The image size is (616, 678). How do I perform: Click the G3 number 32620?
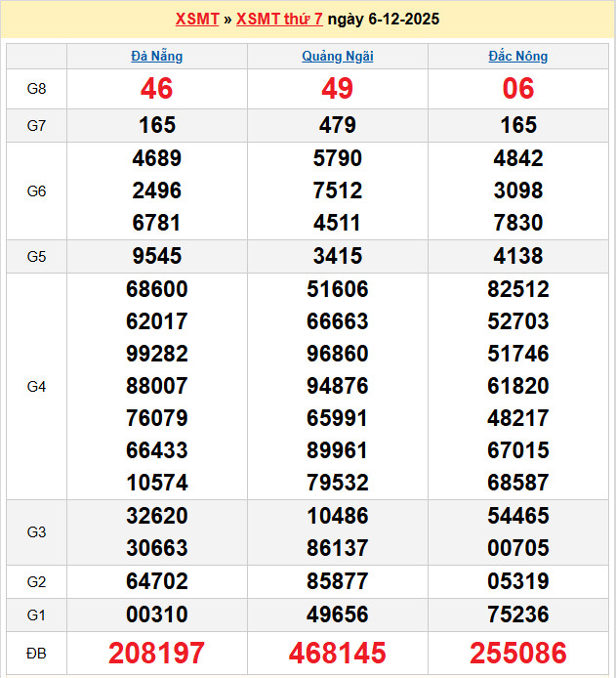(156, 516)
